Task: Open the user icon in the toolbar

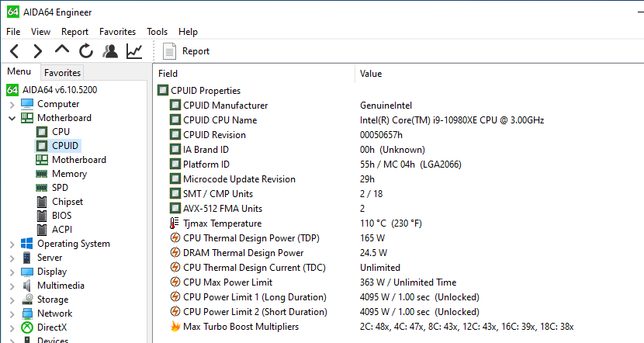Action: click(x=110, y=51)
